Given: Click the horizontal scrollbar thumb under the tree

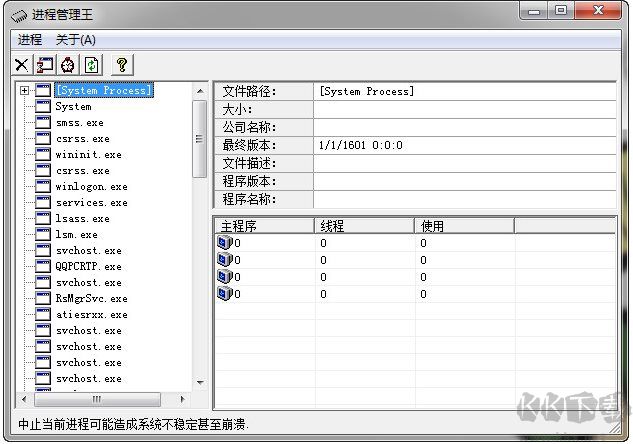Looking at the screenshot, I should point(97,399).
